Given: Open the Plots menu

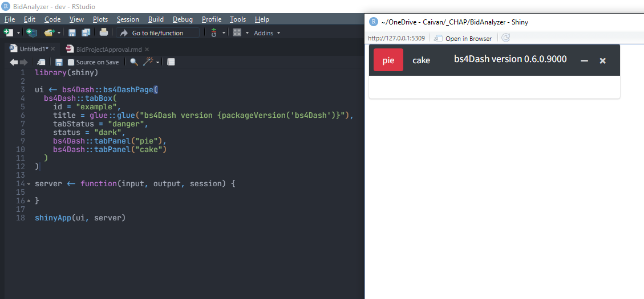Looking at the screenshot, I should [100, 19].
